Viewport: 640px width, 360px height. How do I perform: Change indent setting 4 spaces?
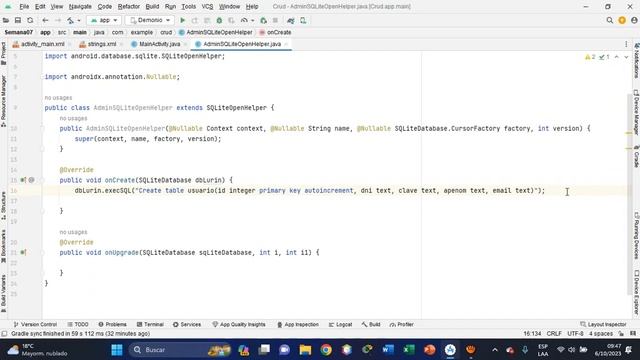[600, 334]
